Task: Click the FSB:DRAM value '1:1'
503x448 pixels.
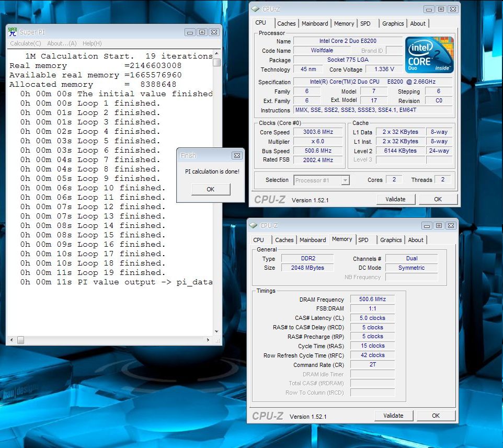Action: (372, 308)
